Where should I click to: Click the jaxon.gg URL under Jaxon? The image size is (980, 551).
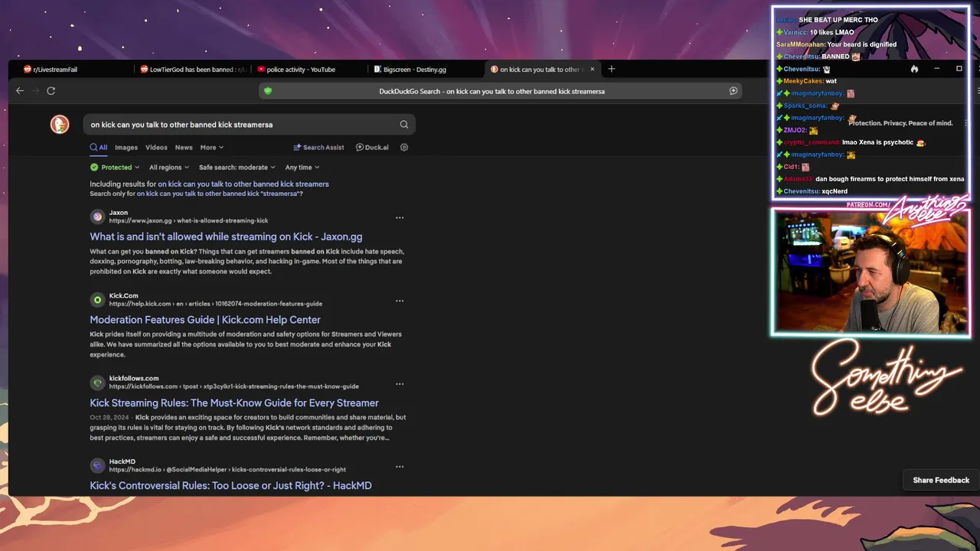(188, 221)
